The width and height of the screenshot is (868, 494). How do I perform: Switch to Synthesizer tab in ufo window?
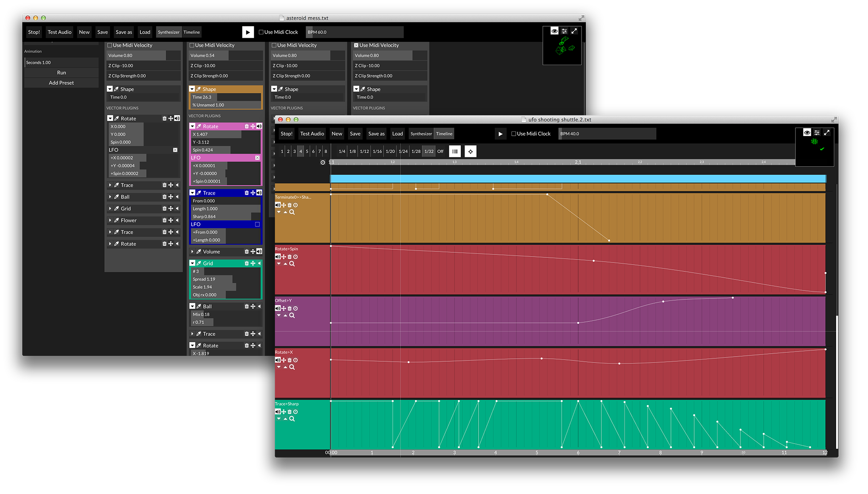(421, 134)
